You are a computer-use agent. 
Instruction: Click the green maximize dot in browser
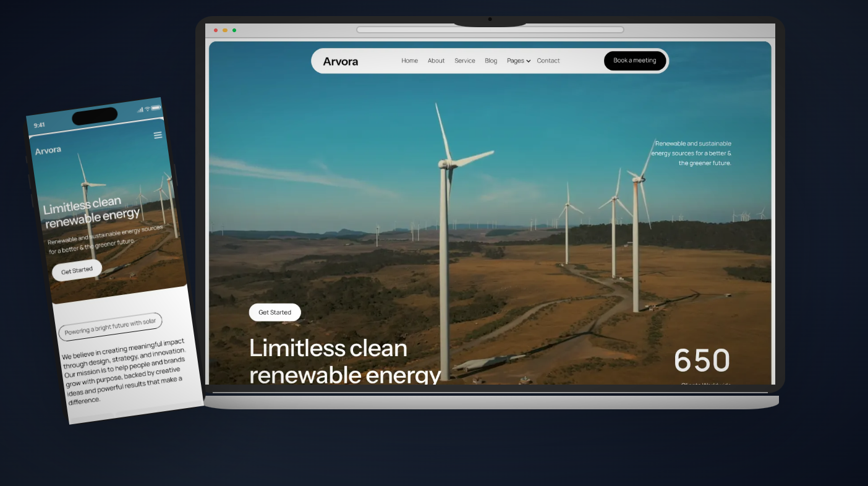coord(234,30)
